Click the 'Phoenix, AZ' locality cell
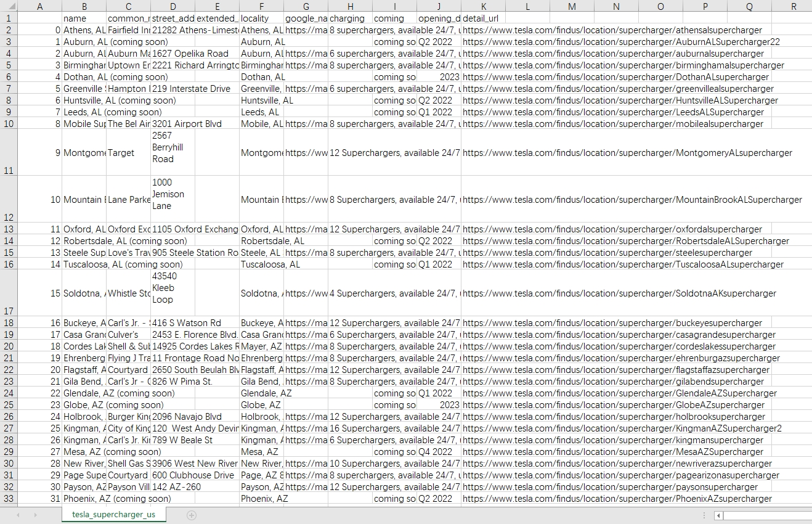The width and height of the screenshot is (812, 524). point(264,499)
